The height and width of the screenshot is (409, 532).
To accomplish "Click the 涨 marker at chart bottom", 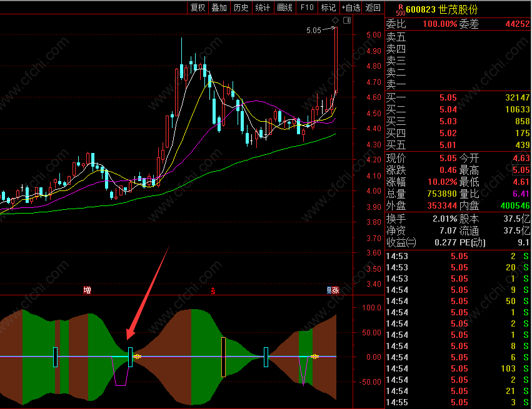I will pyautogui.click(x=336, y=290).
